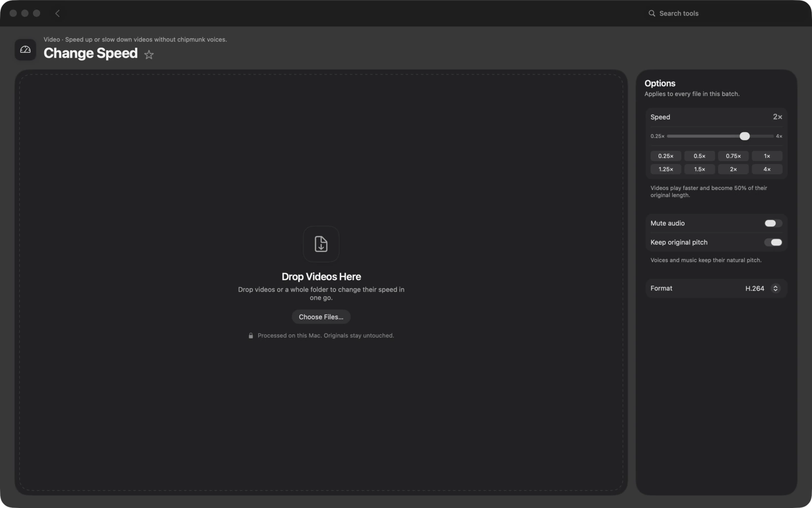
Task: Click the lock icon beside privacy note
Action: [x=251, y=336]
